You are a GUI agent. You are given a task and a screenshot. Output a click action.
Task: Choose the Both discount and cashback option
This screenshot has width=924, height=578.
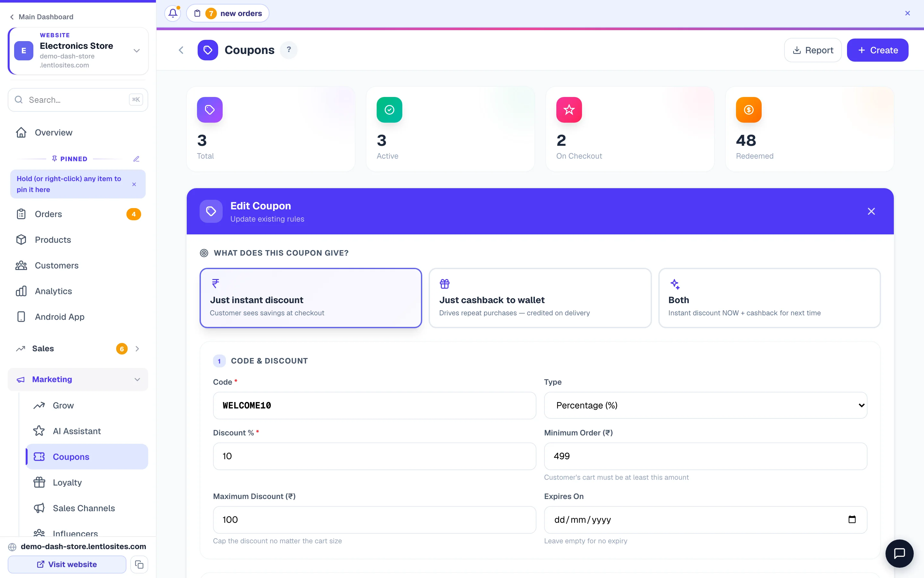[x=769, y=298]
